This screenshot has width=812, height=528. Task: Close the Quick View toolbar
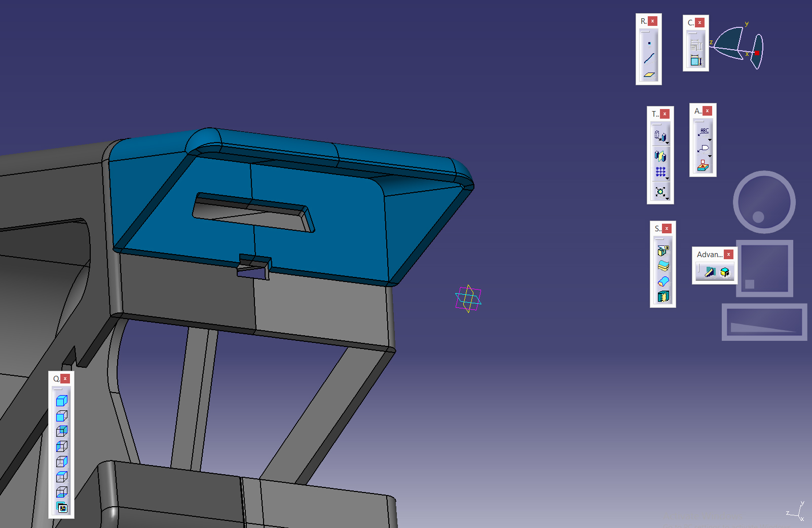click(x=65, y=379)
